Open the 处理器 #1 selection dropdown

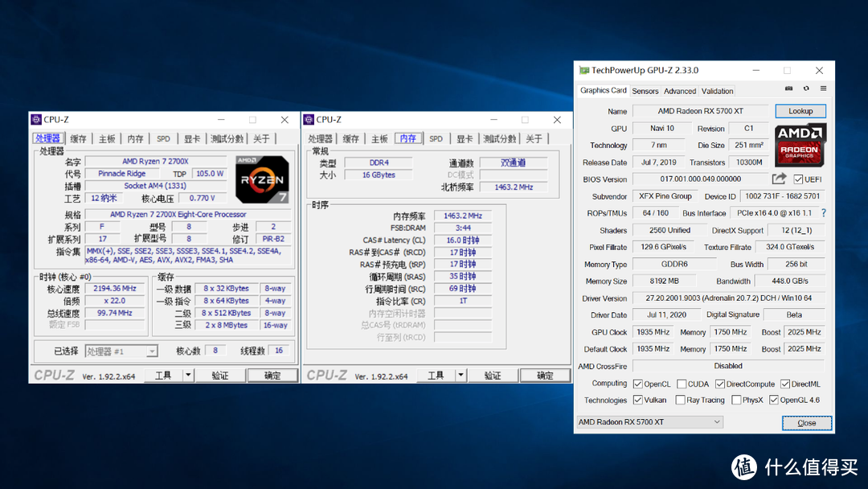(121, 351)
